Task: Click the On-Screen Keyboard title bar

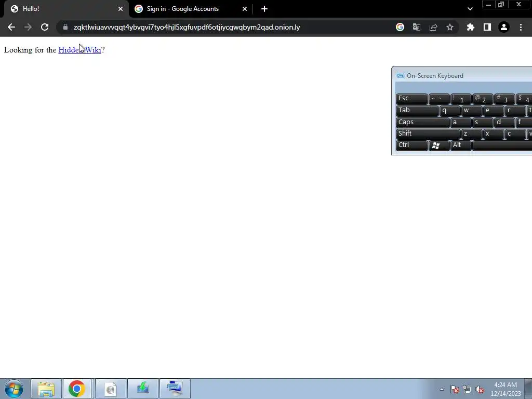Action: pos(462,76)
